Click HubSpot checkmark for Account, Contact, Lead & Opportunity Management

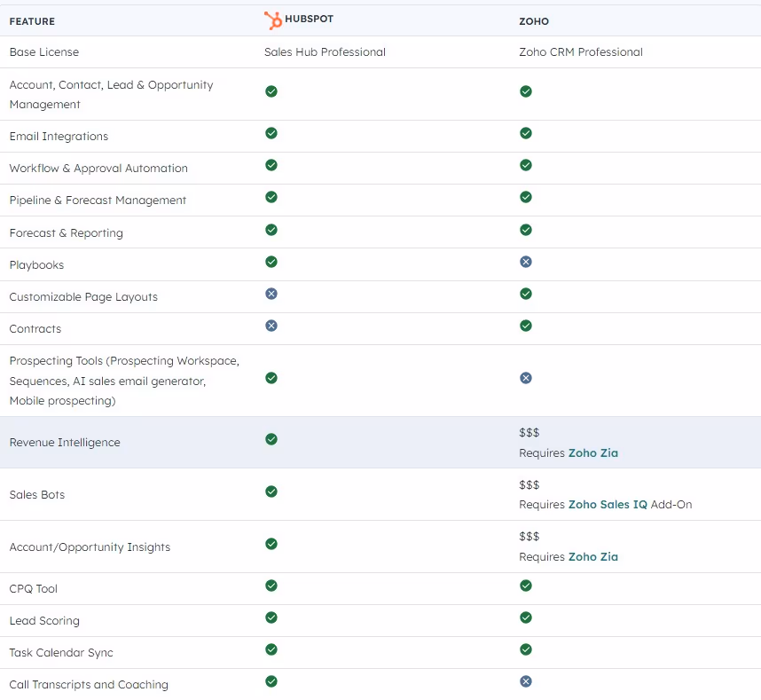(271, 91)
